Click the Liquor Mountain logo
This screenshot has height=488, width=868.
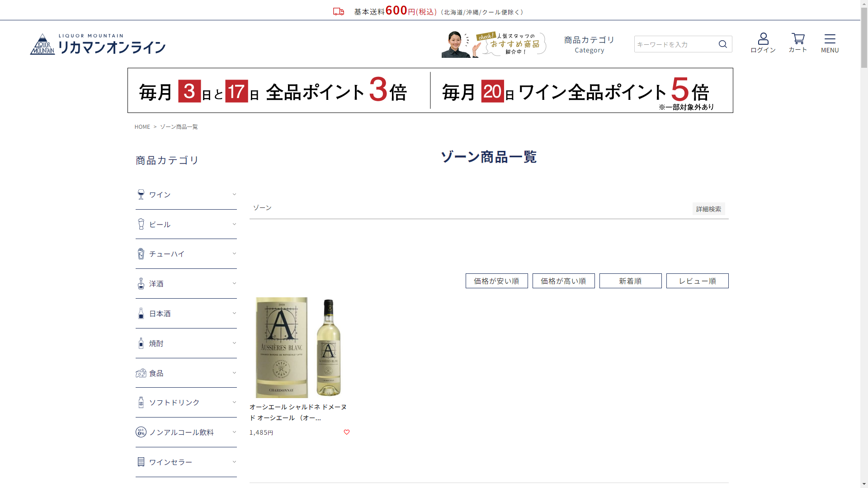click(98, 44)
